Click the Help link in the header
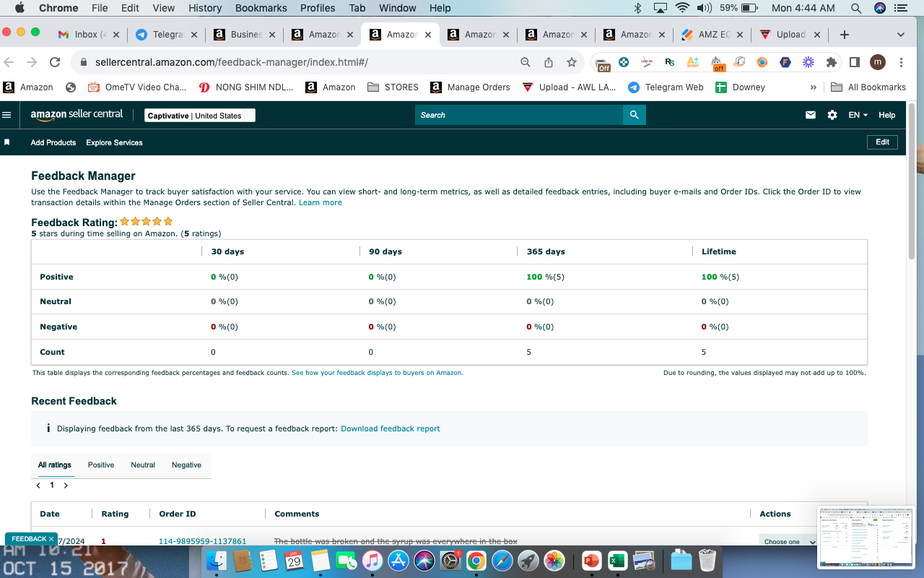Viewport: 924px width, 578px height. point(887,115)
